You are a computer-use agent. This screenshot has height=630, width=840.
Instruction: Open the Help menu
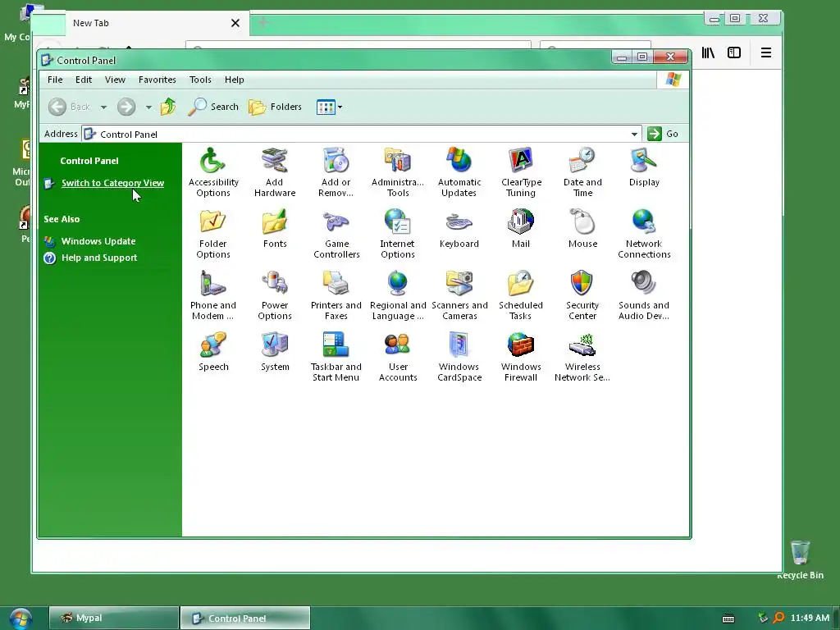(x=234, y=80)
